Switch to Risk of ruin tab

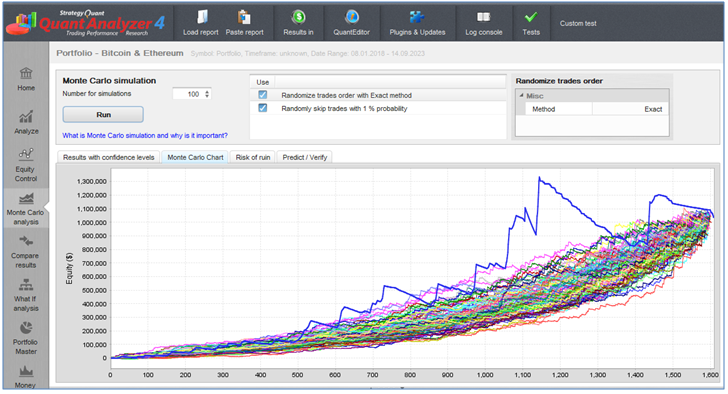click(253, 157)
